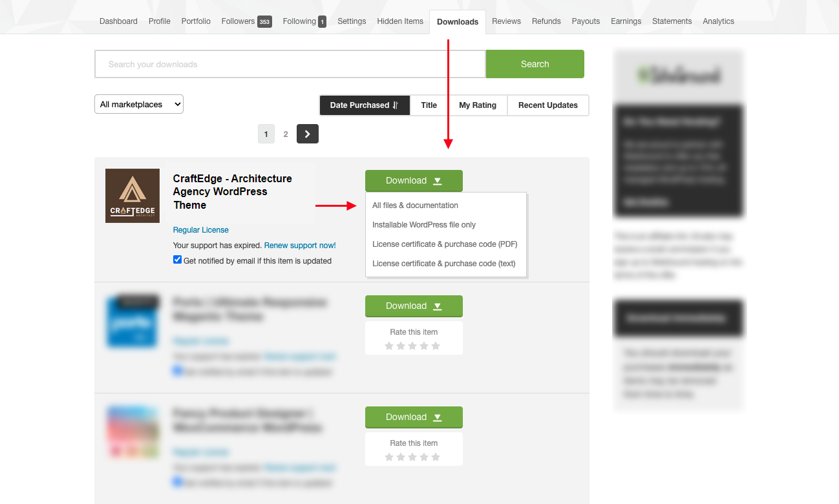Viewport: 839px width, 504px height.
Task: Expand the third item's Download dropdown
Action: (414, 417)
